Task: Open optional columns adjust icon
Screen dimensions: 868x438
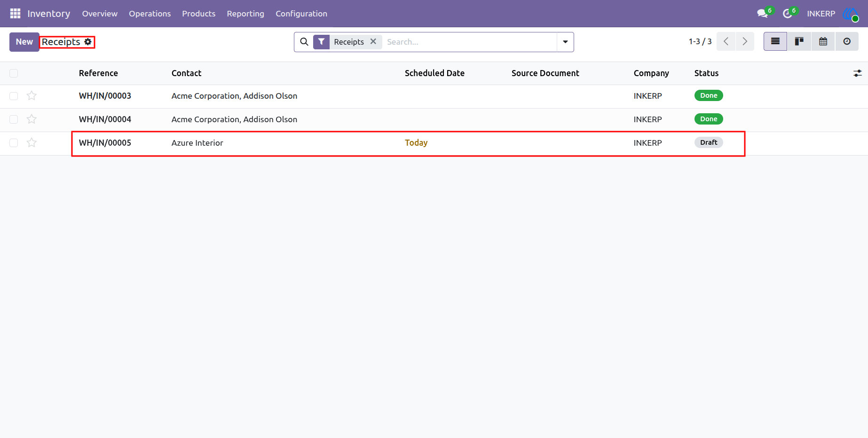Action: click(x=858, y=73)
